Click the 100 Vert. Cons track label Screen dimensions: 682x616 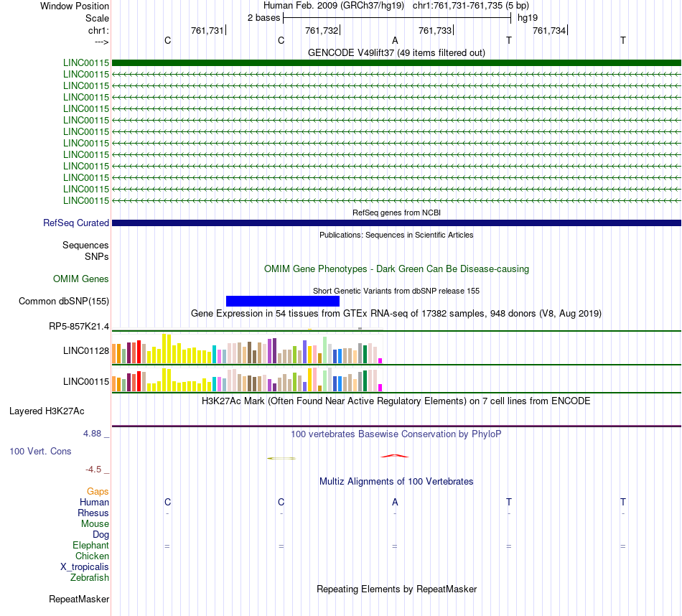click(x=40, y=451)
